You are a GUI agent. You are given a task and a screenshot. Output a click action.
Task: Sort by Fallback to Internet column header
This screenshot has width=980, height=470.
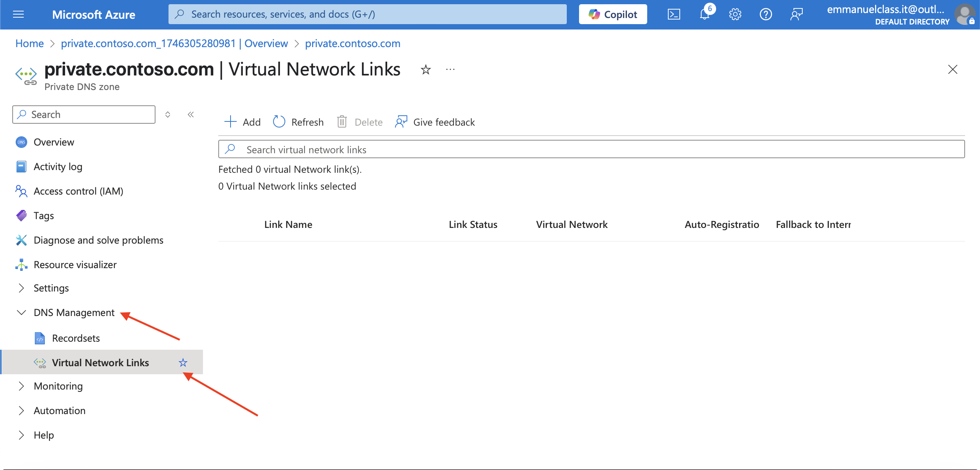point(813,224)
